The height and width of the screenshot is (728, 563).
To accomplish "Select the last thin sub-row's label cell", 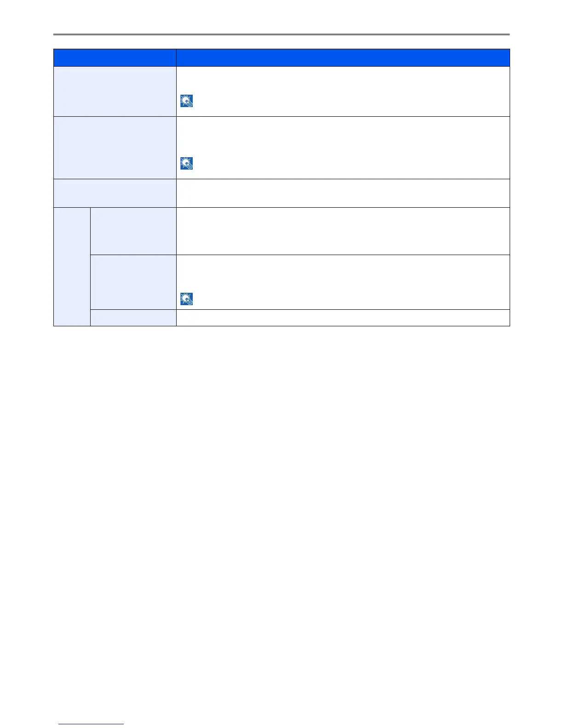I will pos(133,318).
